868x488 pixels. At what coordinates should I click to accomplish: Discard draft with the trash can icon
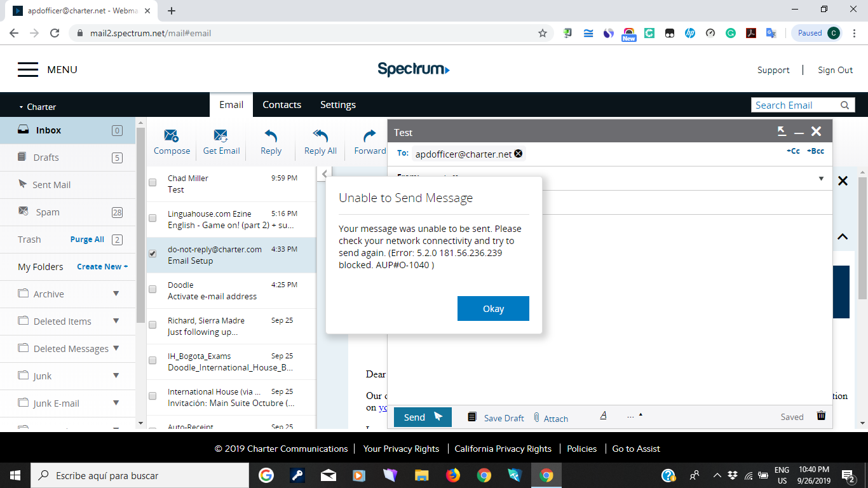pos(821,416)
